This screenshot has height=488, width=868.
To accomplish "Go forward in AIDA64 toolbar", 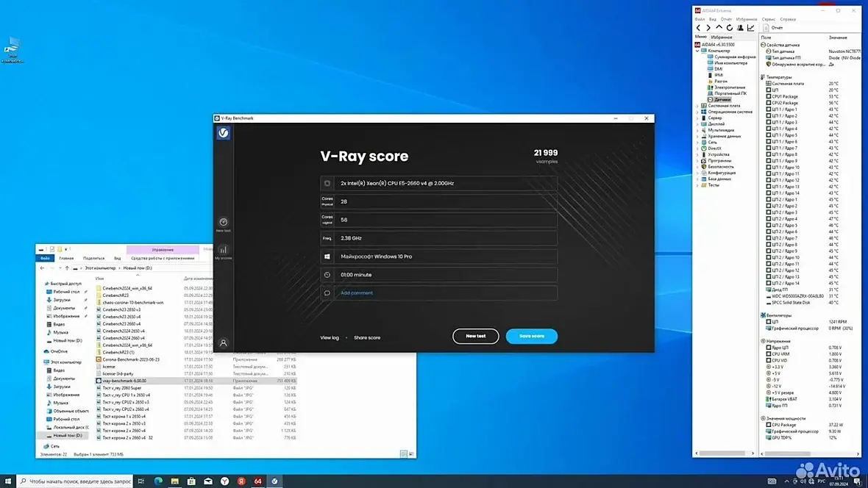I will (708, 28).
